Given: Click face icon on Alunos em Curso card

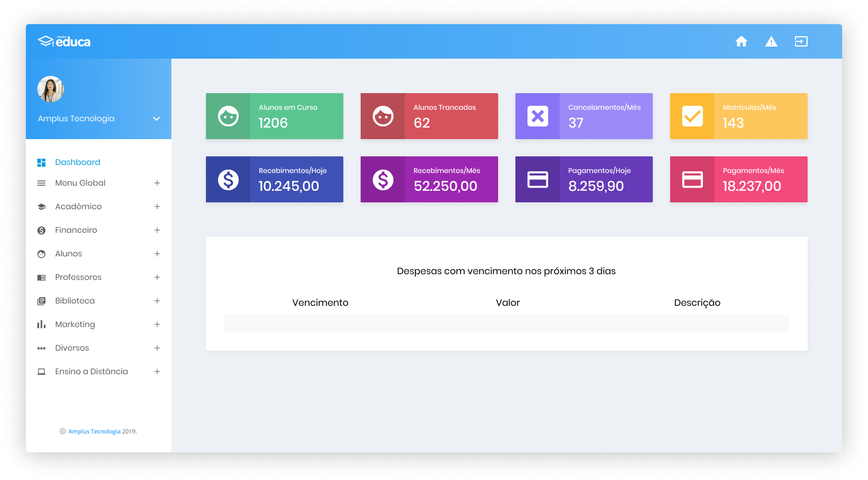Looking at the screenshot, I should tap(228, 116).
